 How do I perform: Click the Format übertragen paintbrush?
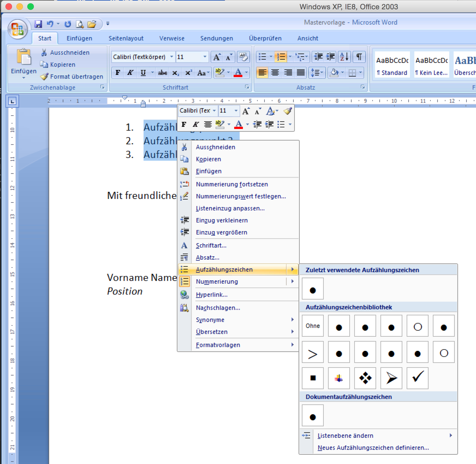45,77
